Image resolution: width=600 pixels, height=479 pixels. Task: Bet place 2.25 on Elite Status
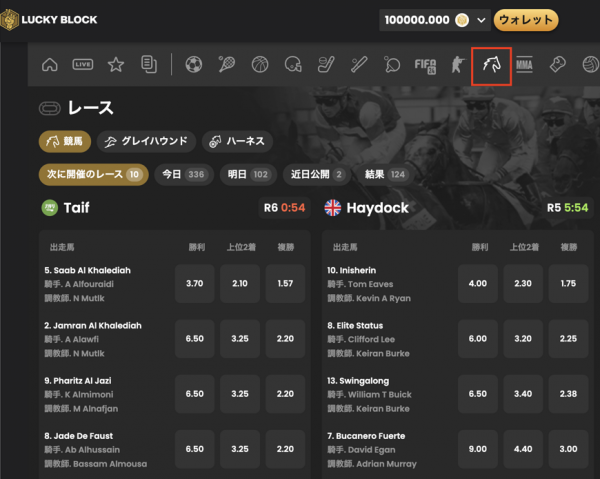568,339
